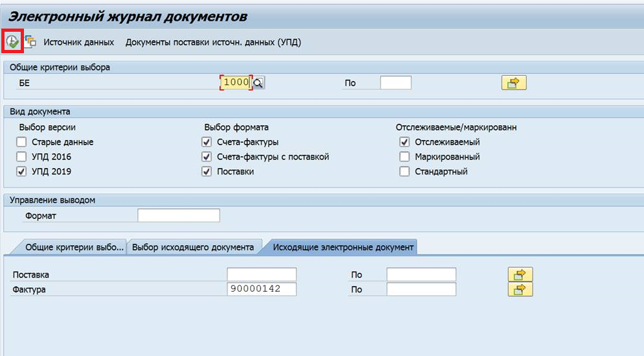This screenshot has width=644, height=356.
Task: Select the Исходящие электронные документ tab
Action: pyautogui.click(x=343, y=247)
